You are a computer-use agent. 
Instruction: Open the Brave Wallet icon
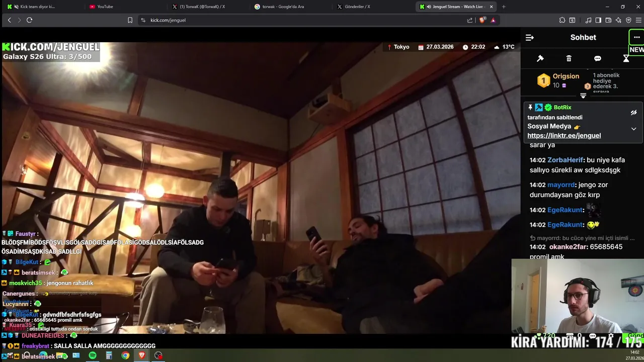tap(608, 20)
